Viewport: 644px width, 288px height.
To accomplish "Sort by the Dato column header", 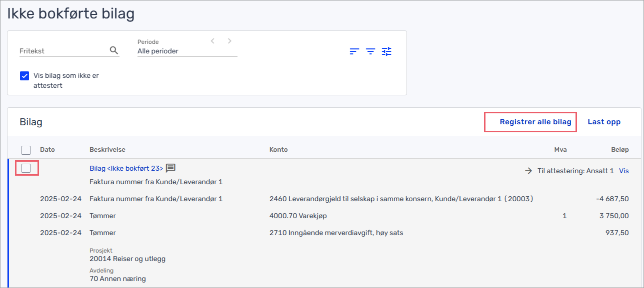I will pos(47,150).
